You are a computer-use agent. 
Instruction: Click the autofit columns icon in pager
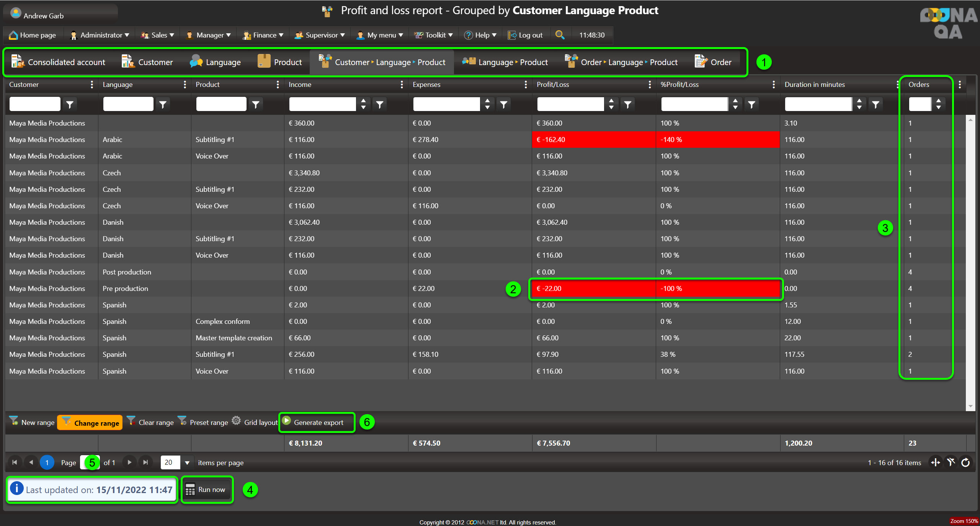click(936, 462)
